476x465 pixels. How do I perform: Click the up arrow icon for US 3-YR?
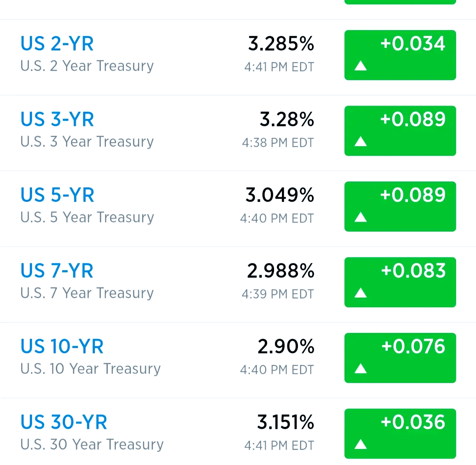360,142
